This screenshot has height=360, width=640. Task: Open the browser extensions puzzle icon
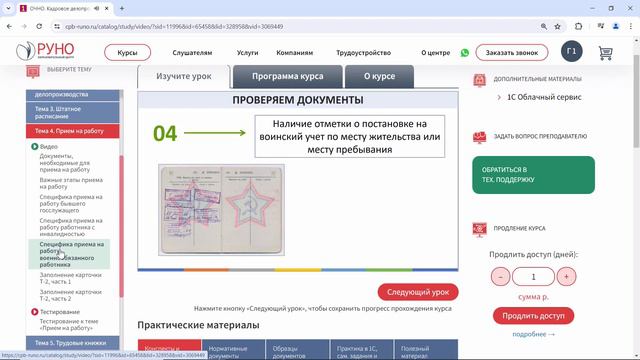coord(578,26)
